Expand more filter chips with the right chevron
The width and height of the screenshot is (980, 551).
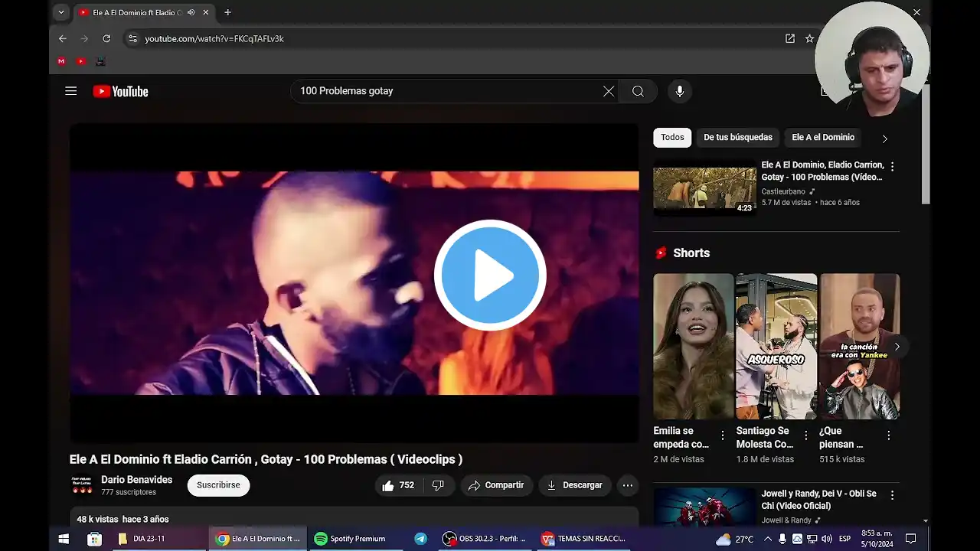884,139
